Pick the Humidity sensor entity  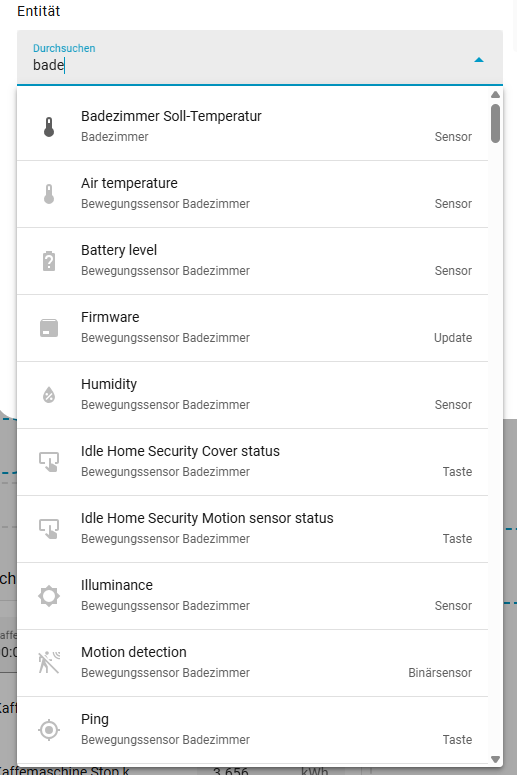[x=253, y=395]
